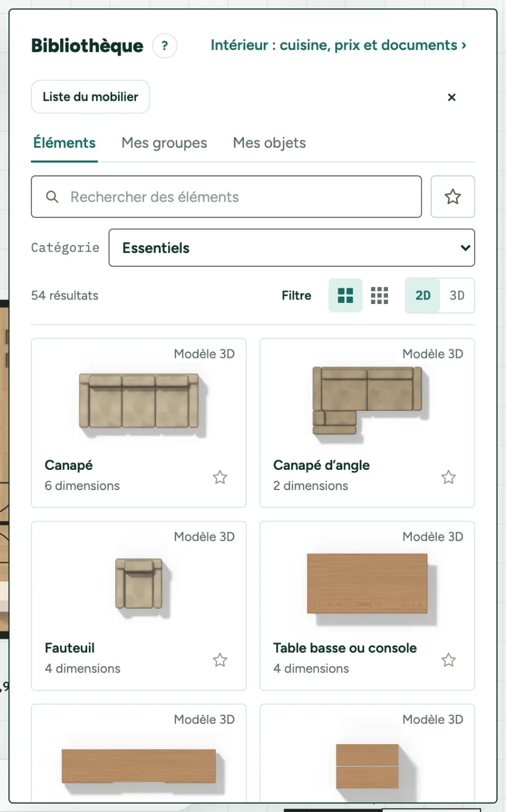Click the Filtre button
Viewport: 506px width, 812px height.
(296, 296)
